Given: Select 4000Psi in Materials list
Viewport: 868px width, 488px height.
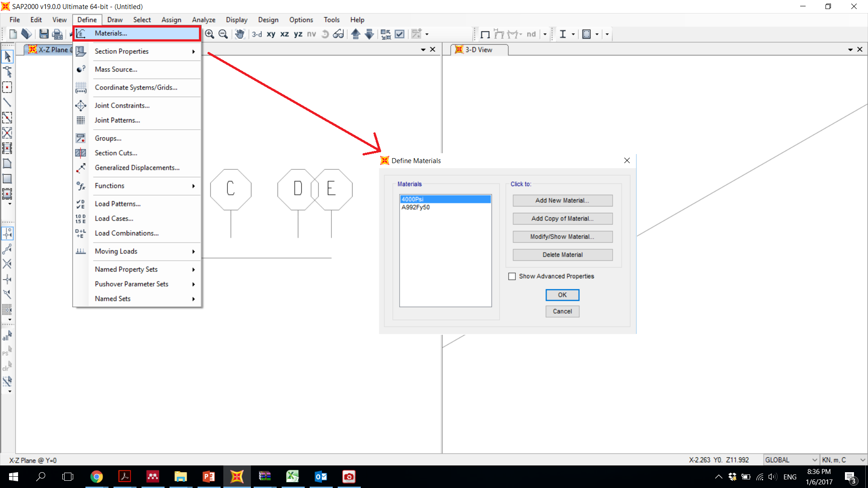Looking at the screenshot, I should [445, 199].
